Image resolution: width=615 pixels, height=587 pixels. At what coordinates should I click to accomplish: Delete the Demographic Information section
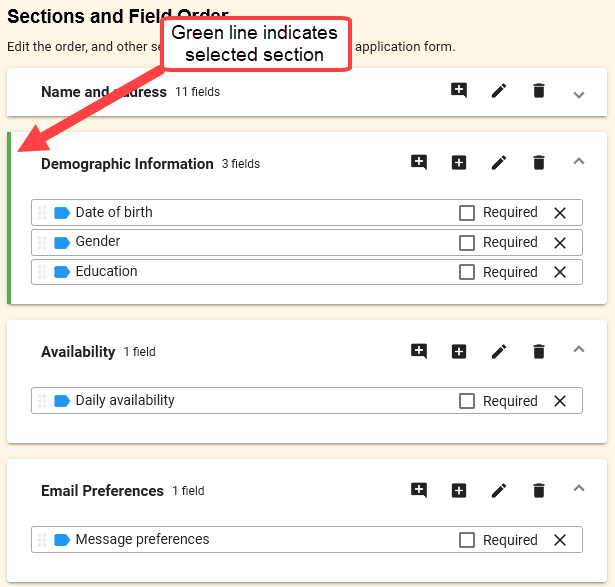point(539,162)
